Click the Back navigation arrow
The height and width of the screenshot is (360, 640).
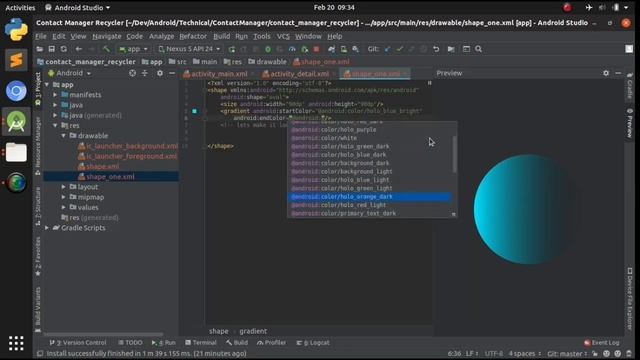pyautogui.click(x=79, y=49)
